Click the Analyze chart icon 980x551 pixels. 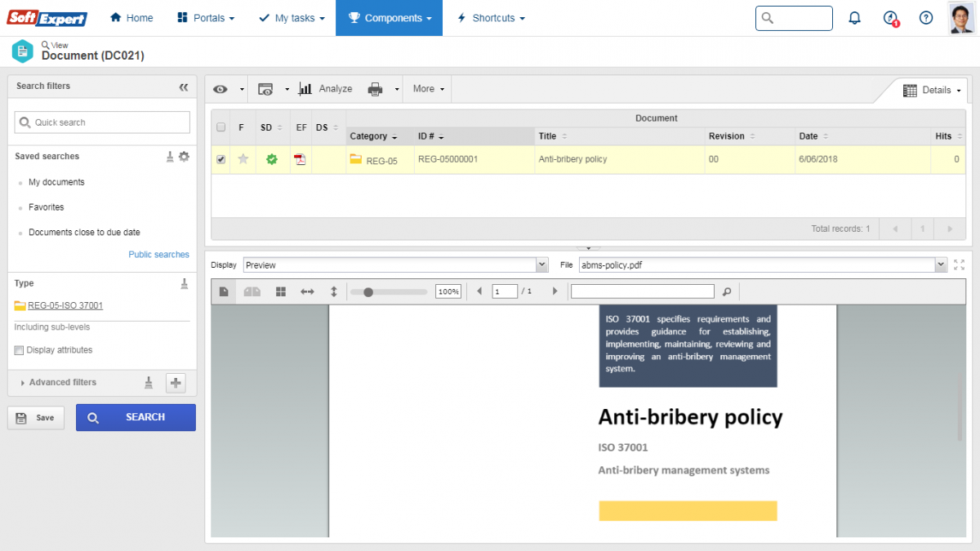(305, 88)
